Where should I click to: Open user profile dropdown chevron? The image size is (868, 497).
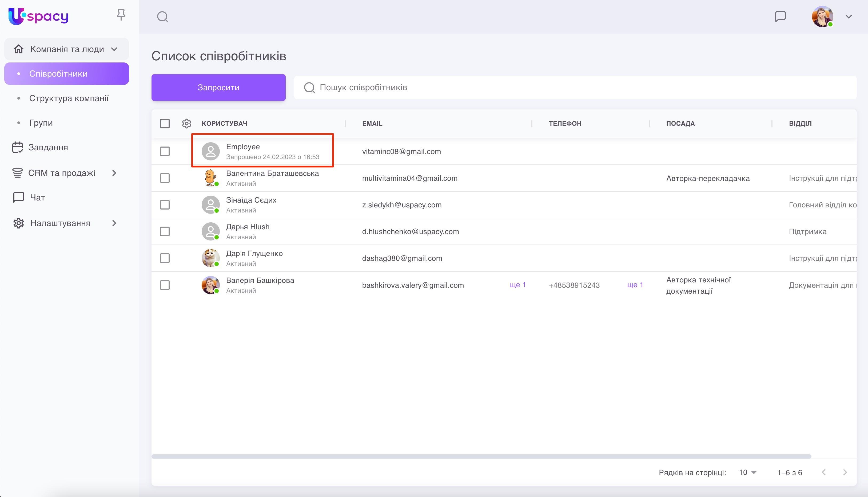(849, 16)
